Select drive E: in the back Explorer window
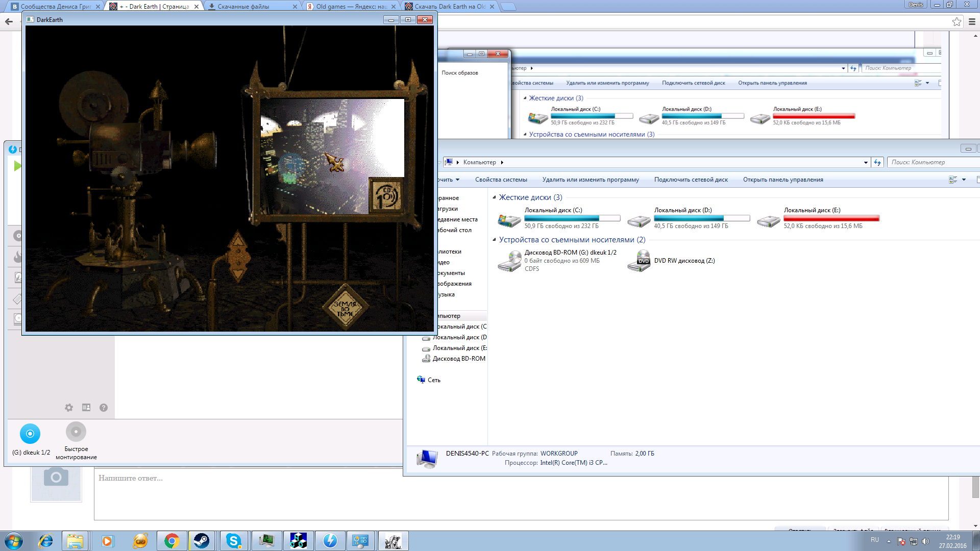The height and width of the screenshot is (551, 980). pyautogui.click(x=802, y=116)
